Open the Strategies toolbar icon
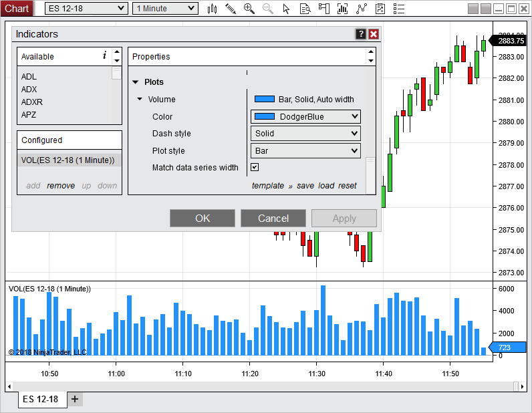This screenshot has height=413, width=532. click(x=362, y=9)
